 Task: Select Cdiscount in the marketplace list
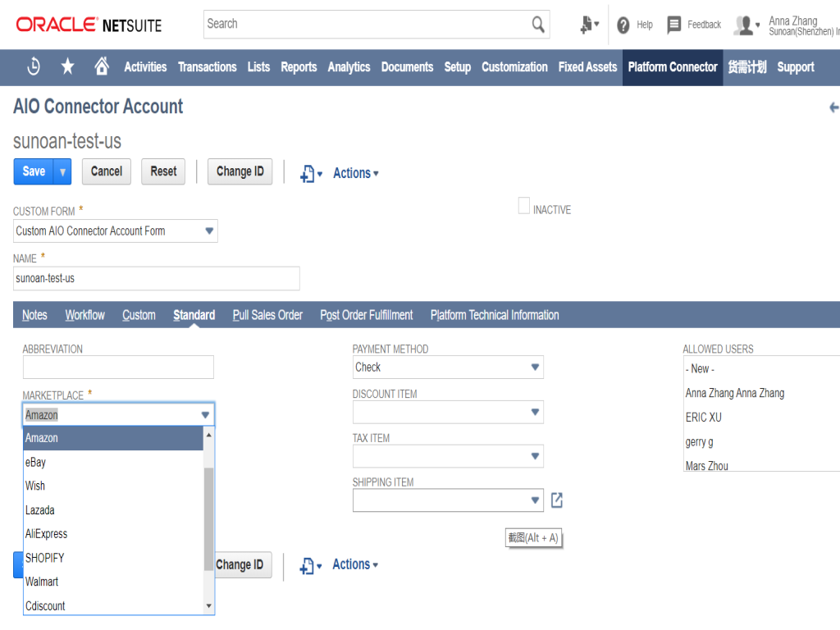[x=113, y=606]
